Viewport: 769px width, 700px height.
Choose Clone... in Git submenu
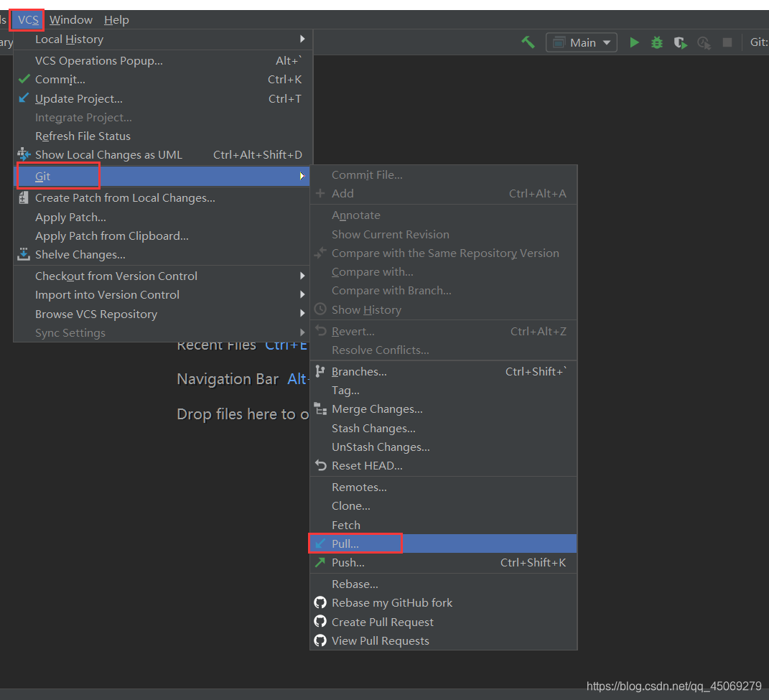point(443,505)
